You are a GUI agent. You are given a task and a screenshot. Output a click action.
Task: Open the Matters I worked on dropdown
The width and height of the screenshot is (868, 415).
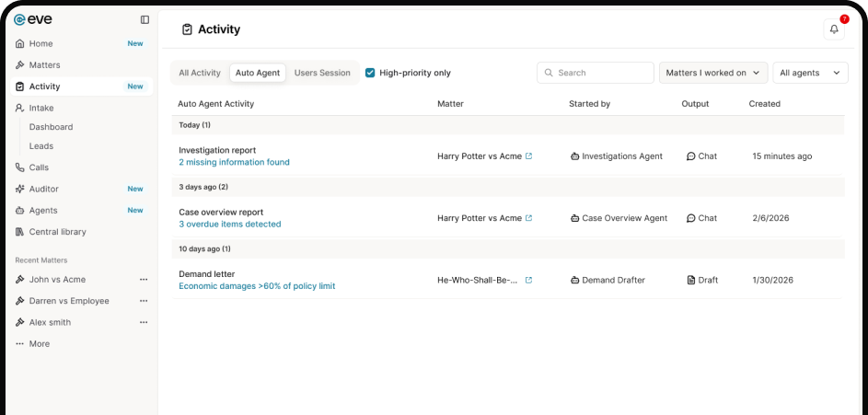point(713,73)
